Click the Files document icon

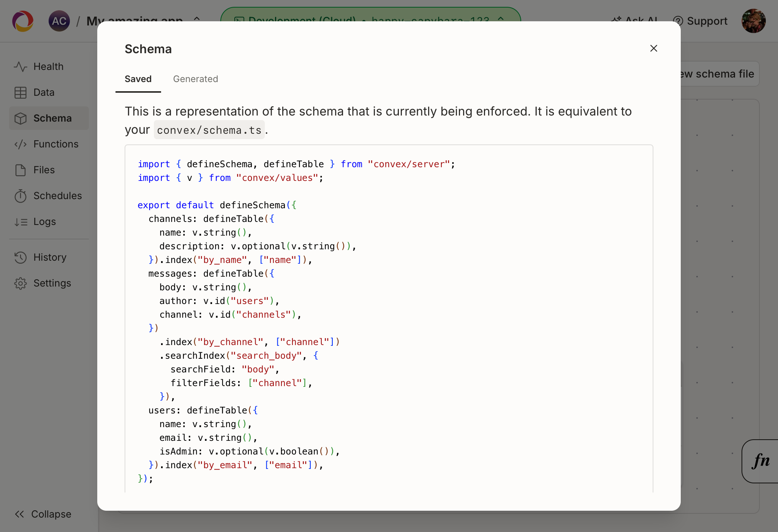pos(21,170)
